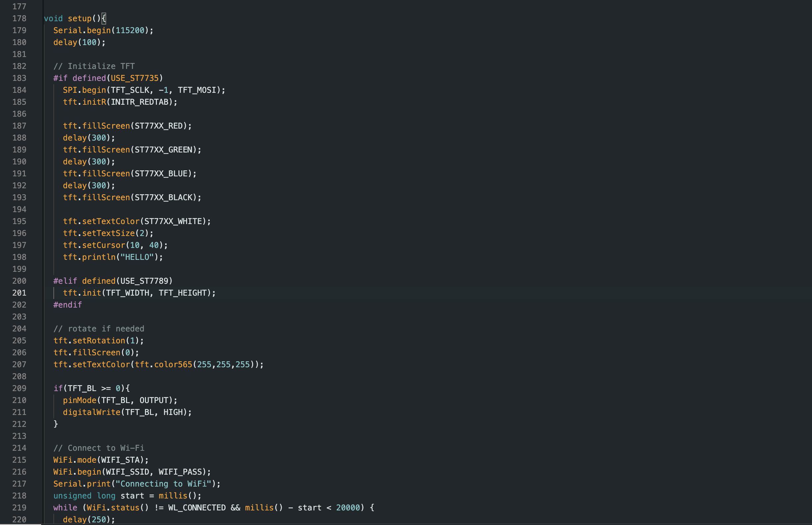Place cursor on Serial.begin(115200) line
Viewport: 812px width, 525px height.
pos(103,30)
